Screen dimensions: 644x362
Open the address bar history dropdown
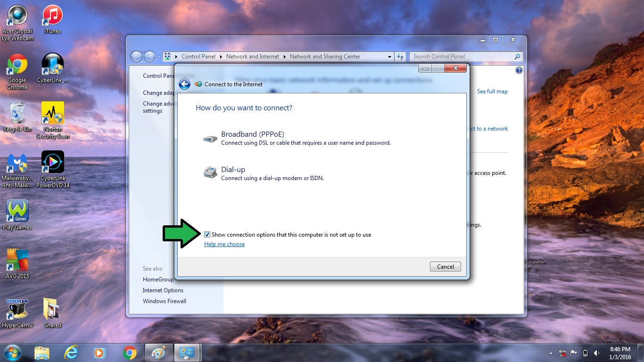(389, 57)
